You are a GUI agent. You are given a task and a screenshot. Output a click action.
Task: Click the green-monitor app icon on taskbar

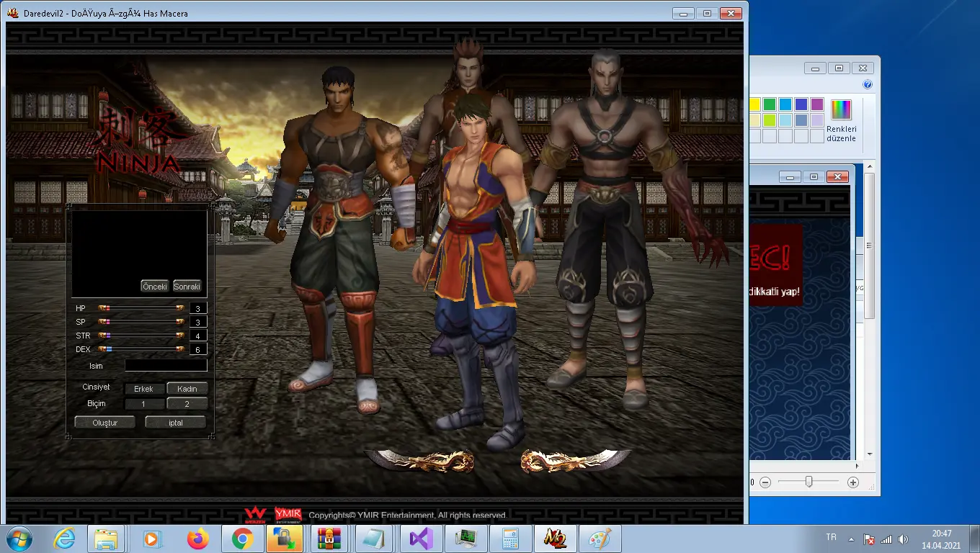click(x=465, y=539)
